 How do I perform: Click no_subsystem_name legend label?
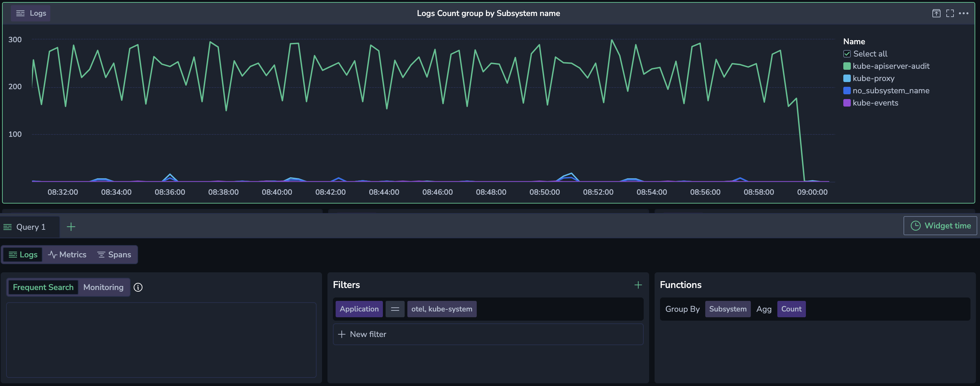(x=891, y=91)
